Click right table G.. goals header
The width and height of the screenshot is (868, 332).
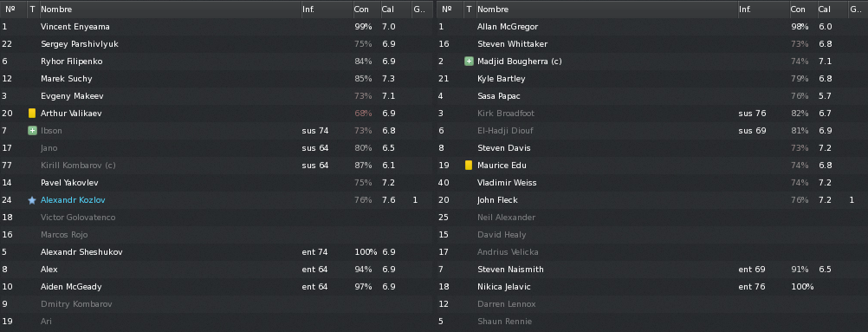pos(858,10)
